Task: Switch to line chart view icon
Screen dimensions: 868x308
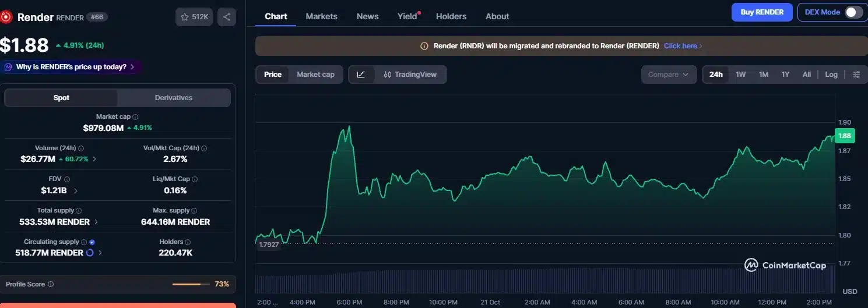Action: (x=361, y=75)
